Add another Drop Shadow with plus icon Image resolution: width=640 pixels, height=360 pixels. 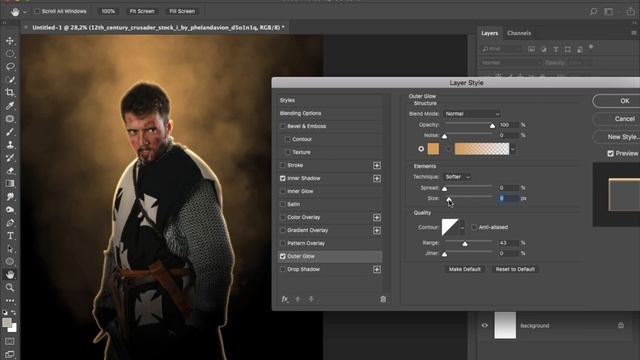coord(377,269)
